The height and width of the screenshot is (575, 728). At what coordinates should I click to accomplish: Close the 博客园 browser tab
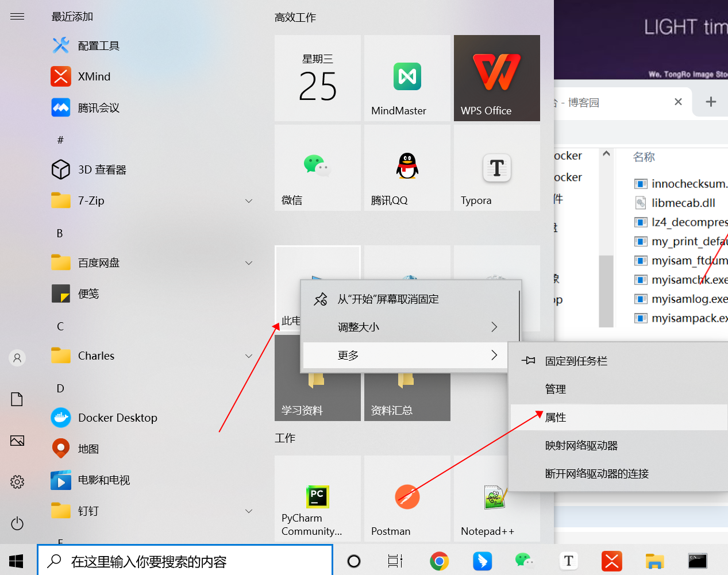[678, 102]
